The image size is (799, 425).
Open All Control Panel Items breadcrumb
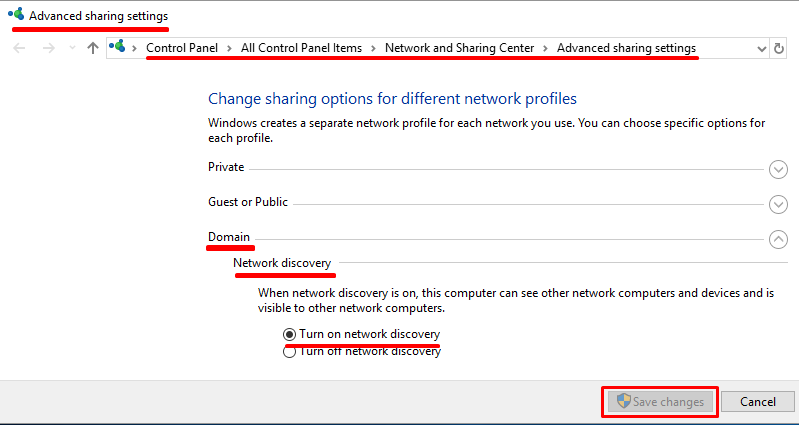(304, 48)
